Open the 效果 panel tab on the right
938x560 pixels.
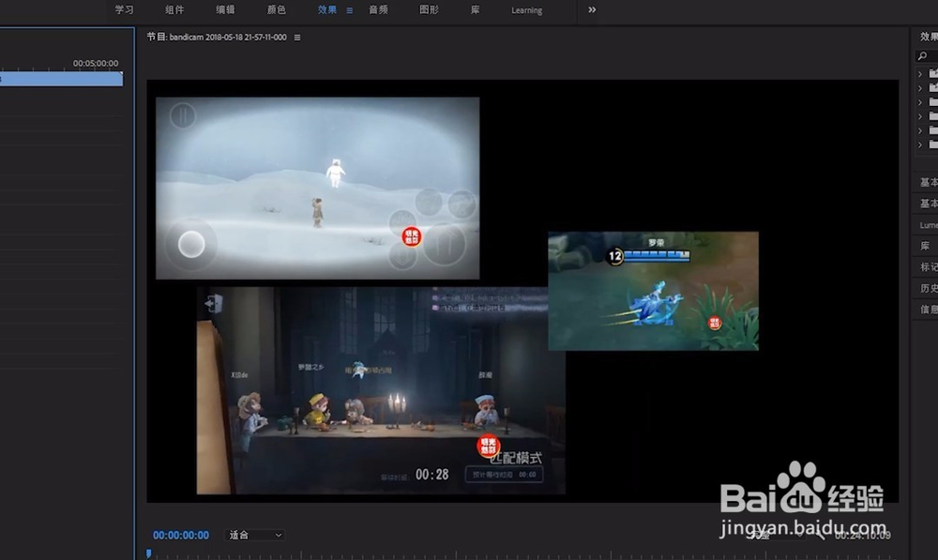pyautogui.click(x=929, y=37)
